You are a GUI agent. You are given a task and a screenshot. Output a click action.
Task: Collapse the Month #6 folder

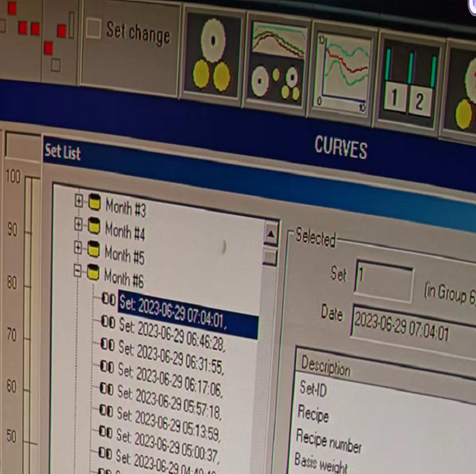(x=77, y=271)
